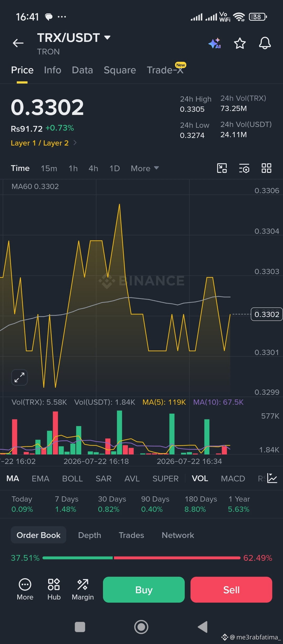Screen dimensions: 283x644
Task: Toggle the SAR indicator
Action: (x=104, y=479)
